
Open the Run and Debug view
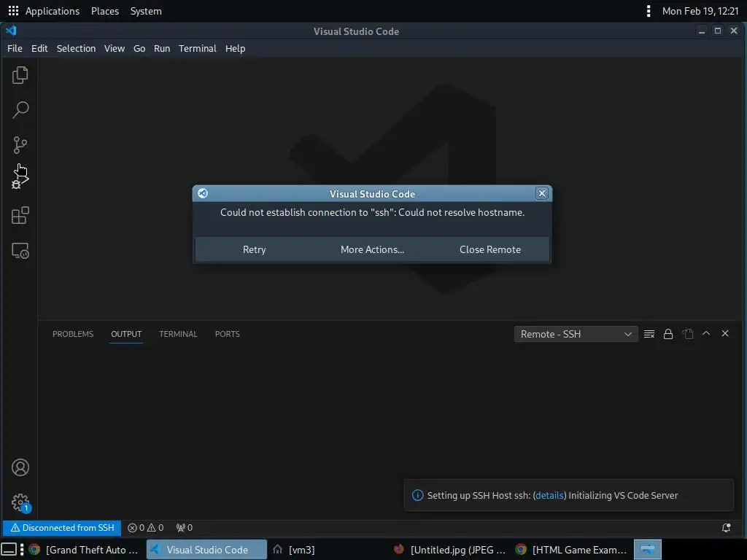[20, 181]
